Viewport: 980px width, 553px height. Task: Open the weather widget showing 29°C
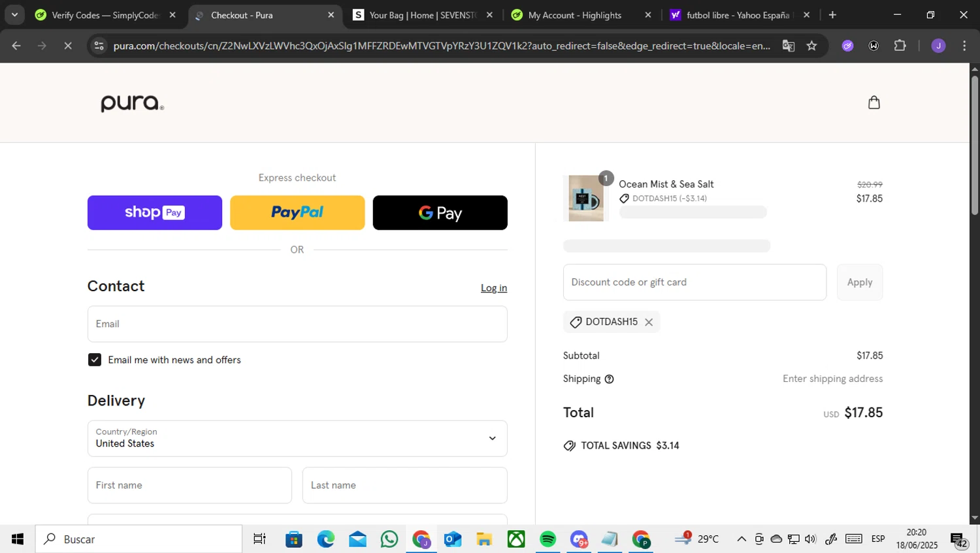click(x=697, y=539)
